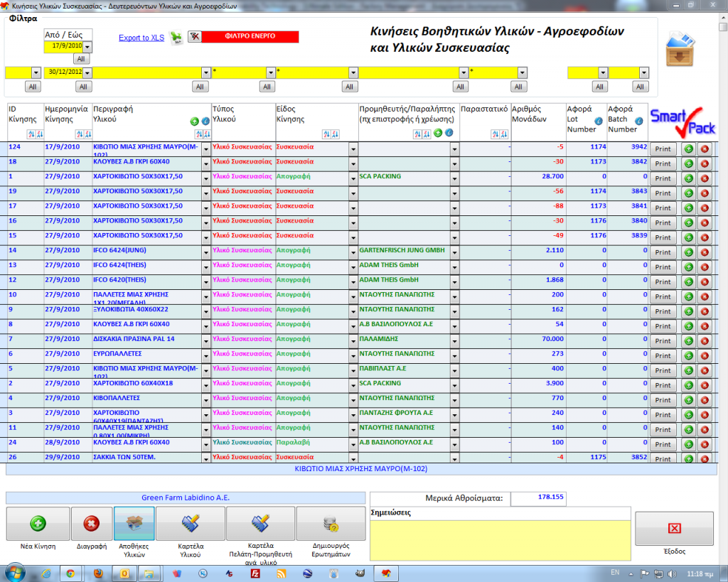Click blue info icon in Προμηθευτής/Παραλήπτης header
728x582 pixels.
449,133
